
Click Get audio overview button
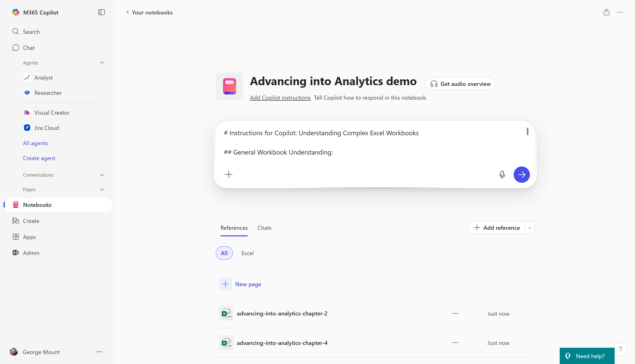pos(460,84)
